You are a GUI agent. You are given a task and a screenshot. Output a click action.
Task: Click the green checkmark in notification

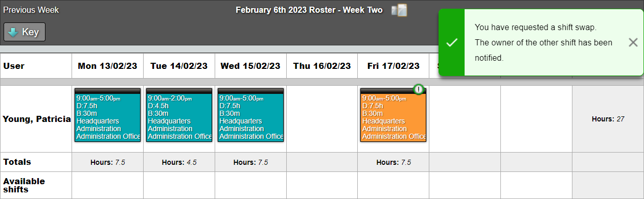tap(452, 42)
